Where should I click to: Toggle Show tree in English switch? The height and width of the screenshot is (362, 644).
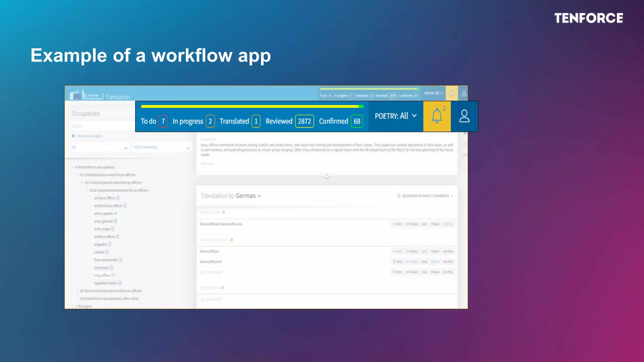[x=74, y=136]
